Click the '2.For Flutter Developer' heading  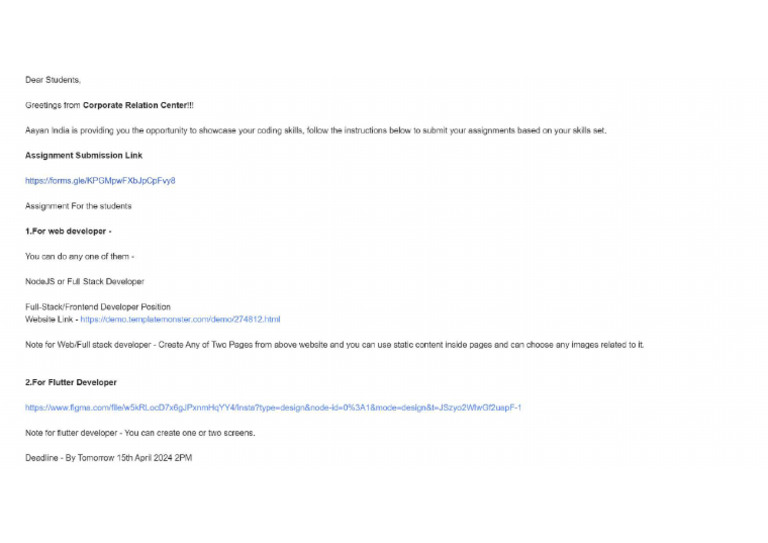71,382
